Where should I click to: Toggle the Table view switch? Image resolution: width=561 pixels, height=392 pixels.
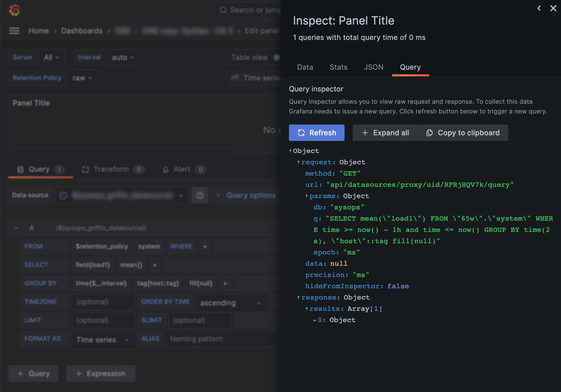tap(277, 57)
